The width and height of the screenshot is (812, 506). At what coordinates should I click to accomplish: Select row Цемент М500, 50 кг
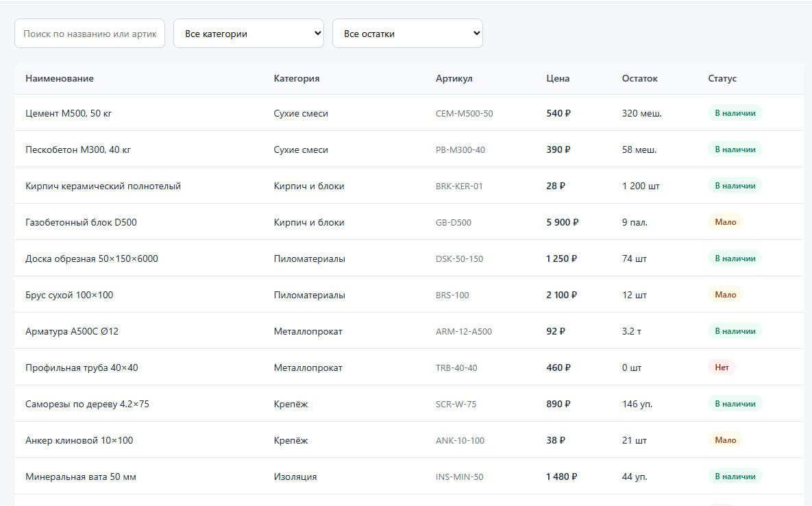408,113
